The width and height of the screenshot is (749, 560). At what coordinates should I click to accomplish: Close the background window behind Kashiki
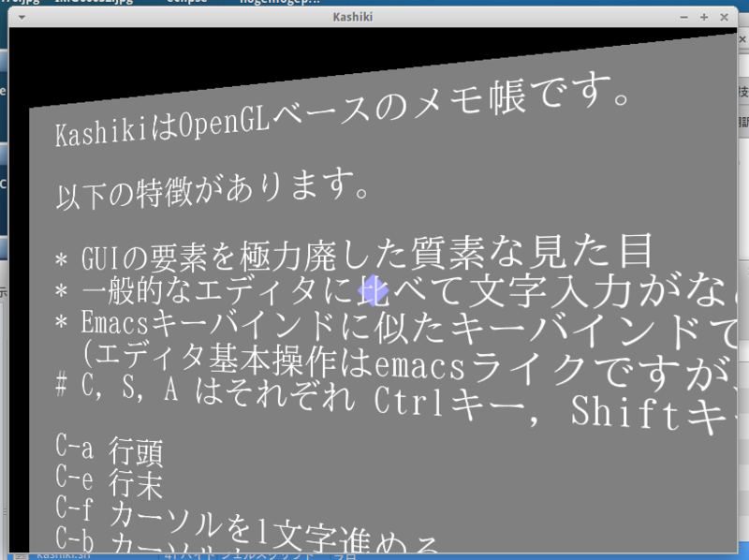(742, 39)
